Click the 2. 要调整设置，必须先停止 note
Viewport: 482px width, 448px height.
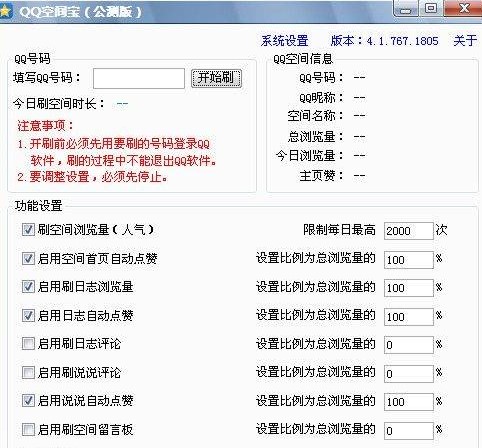click(92, 177)
